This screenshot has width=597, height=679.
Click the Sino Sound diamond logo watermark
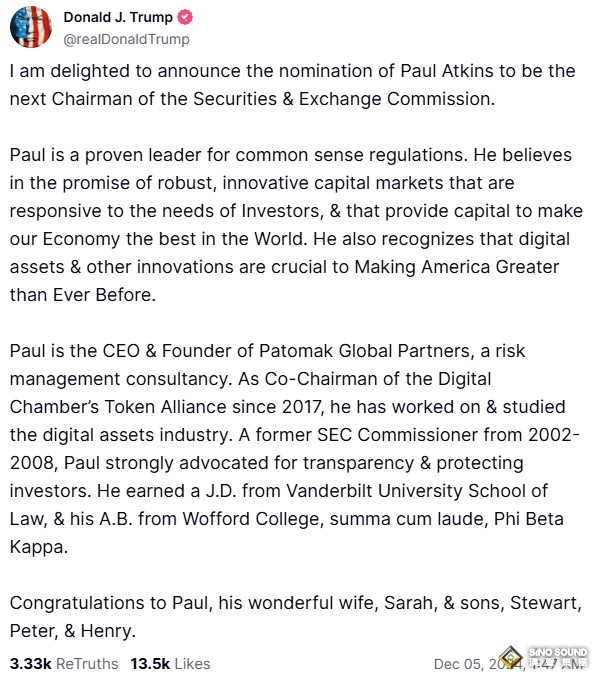(x=511, y=656)
